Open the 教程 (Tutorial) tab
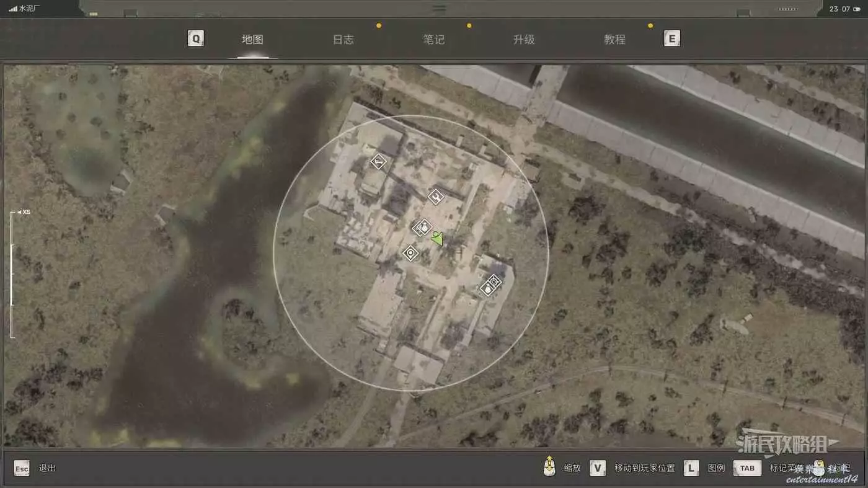This screenshot has height=488, width=868. click(614, 40)
